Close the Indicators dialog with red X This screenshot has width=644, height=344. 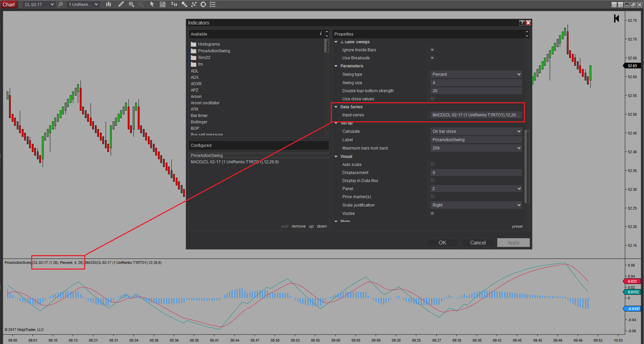[x=528, y=23]
